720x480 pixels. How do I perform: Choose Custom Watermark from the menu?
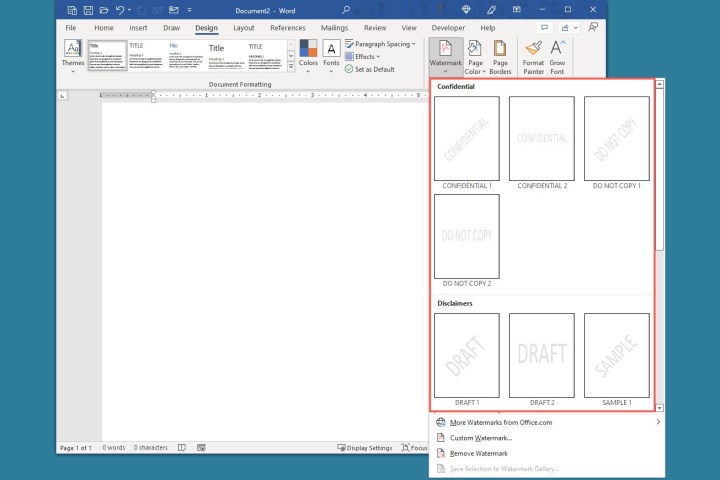tap(480, 438)
